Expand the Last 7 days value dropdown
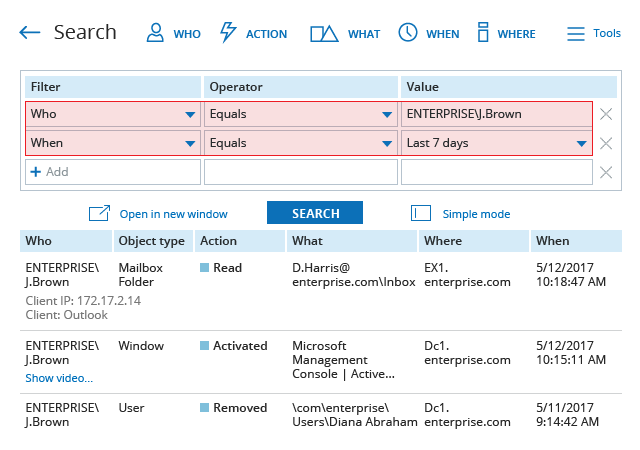Viewport: 640px width, 450px height. tap(582, 144)
